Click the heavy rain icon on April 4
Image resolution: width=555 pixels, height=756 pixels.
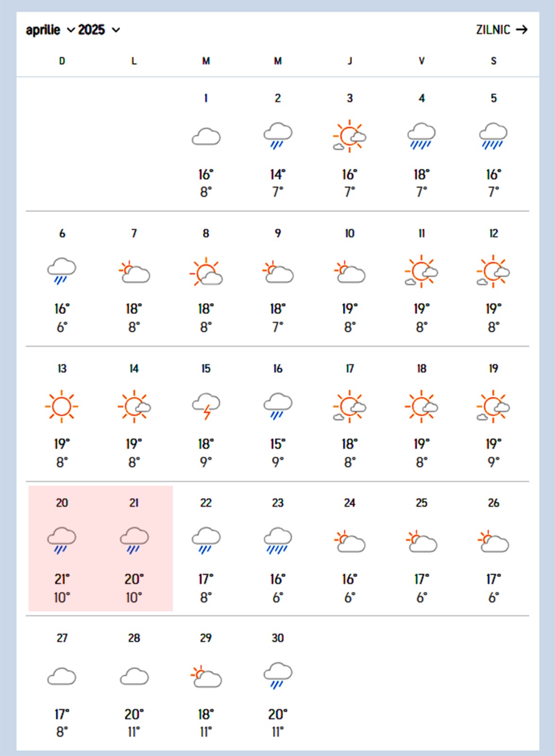pos(421,136)
